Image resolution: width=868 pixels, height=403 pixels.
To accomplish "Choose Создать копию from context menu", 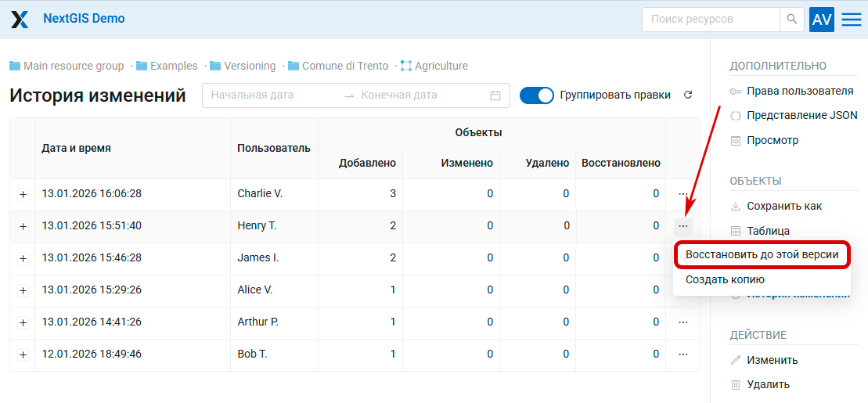I will pyautogui.click(x=725, y=279).
